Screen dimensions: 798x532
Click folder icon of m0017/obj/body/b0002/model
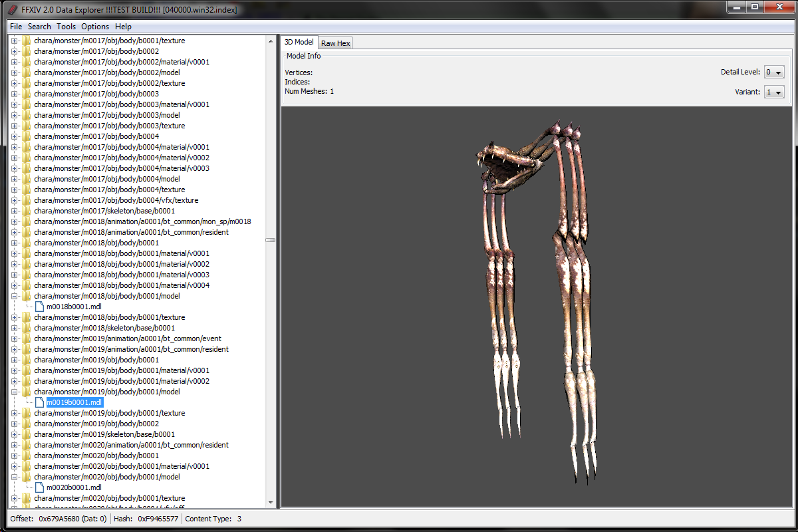pos(27,72)
